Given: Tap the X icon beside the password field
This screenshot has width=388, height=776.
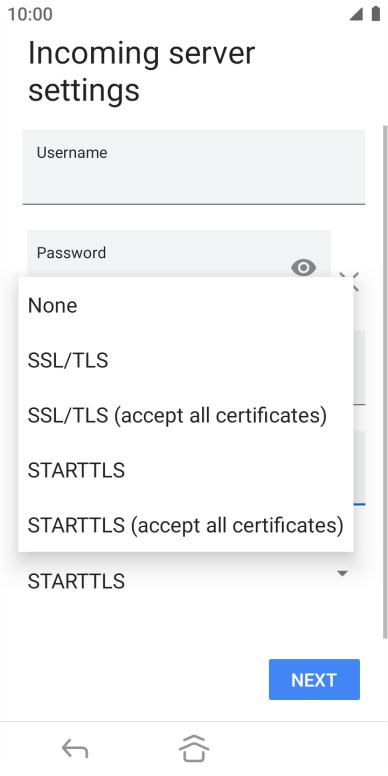Looking at the screenshot, I should pyautogui.click(x=350, y=279).
